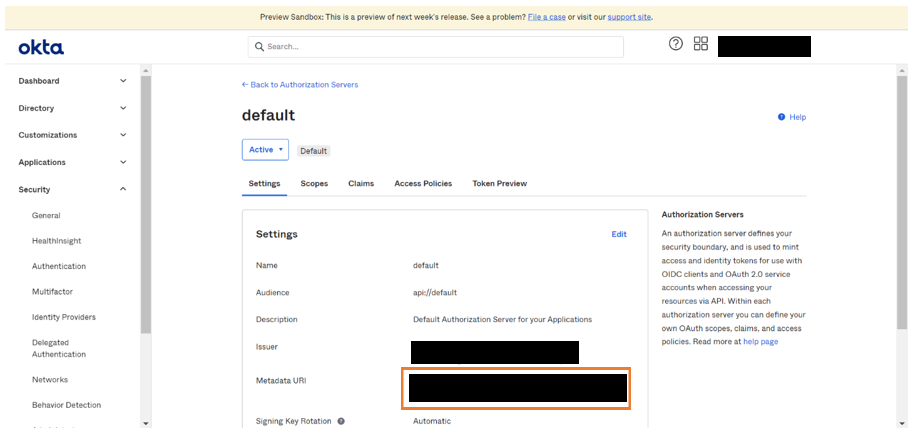
Task: Open the Access Policies tab
Action: coord(423,184)
